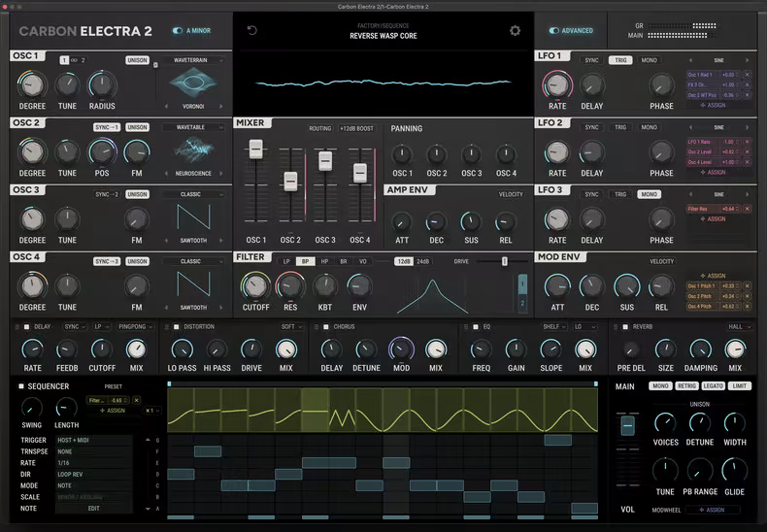Open the WAVETERRAIN oscillator type dropdown
This screenshot has height=532, width=767.
click(x=194, y=60)
